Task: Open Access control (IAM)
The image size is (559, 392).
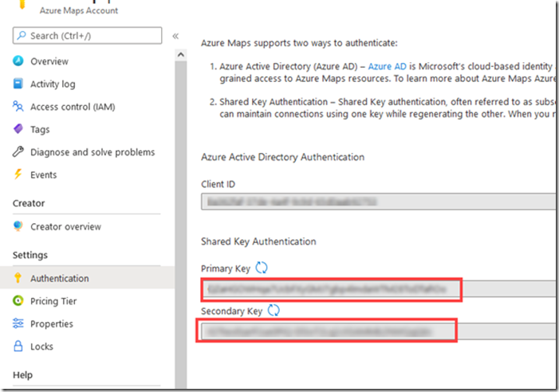Action: 73,107
